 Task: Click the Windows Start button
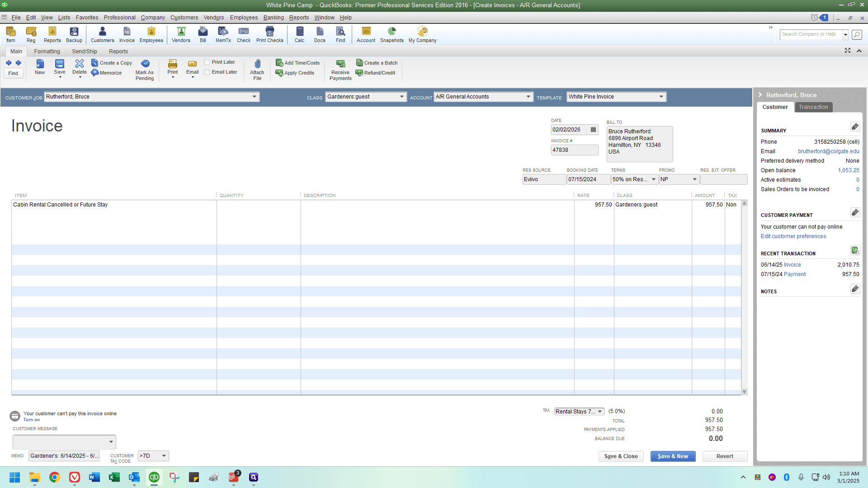coord(15,477)
